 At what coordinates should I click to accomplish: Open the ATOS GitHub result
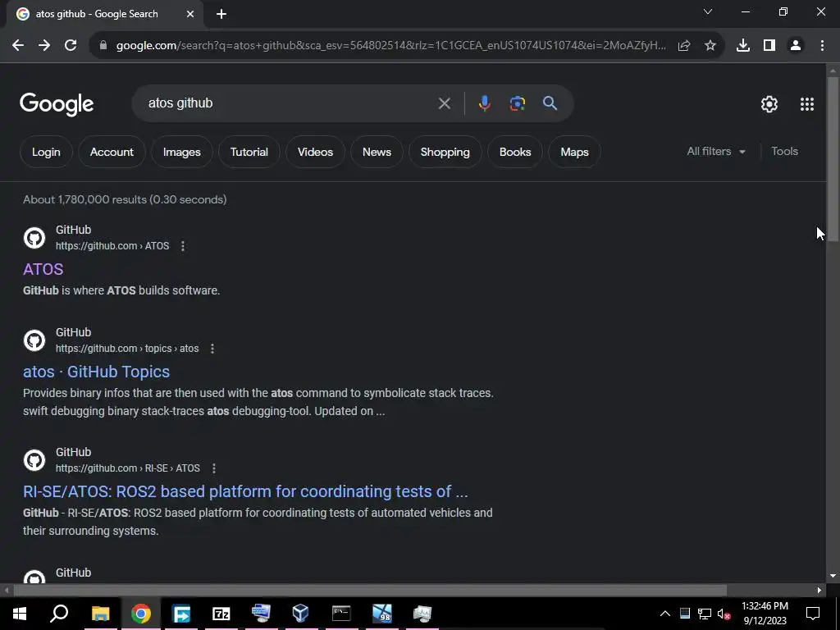[x=43, y=269]
